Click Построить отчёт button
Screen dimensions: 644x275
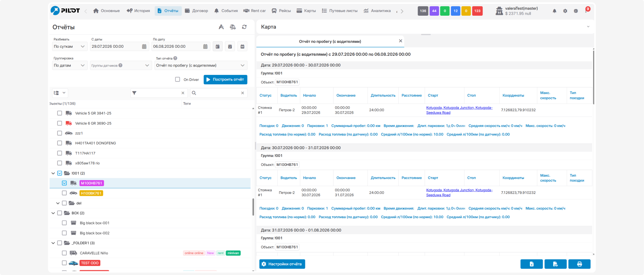(226, 79)
